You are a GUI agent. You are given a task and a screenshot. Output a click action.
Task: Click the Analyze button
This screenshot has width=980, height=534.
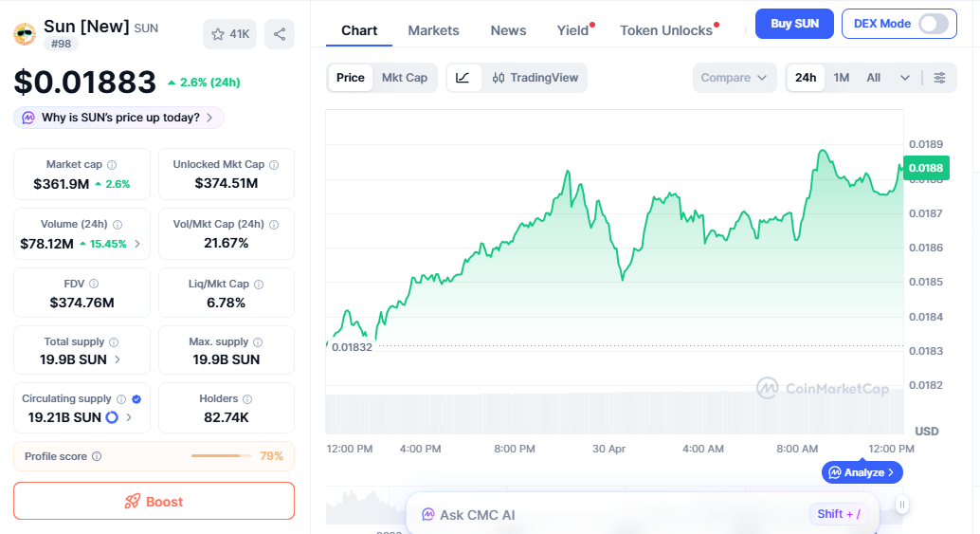[862, 472]
